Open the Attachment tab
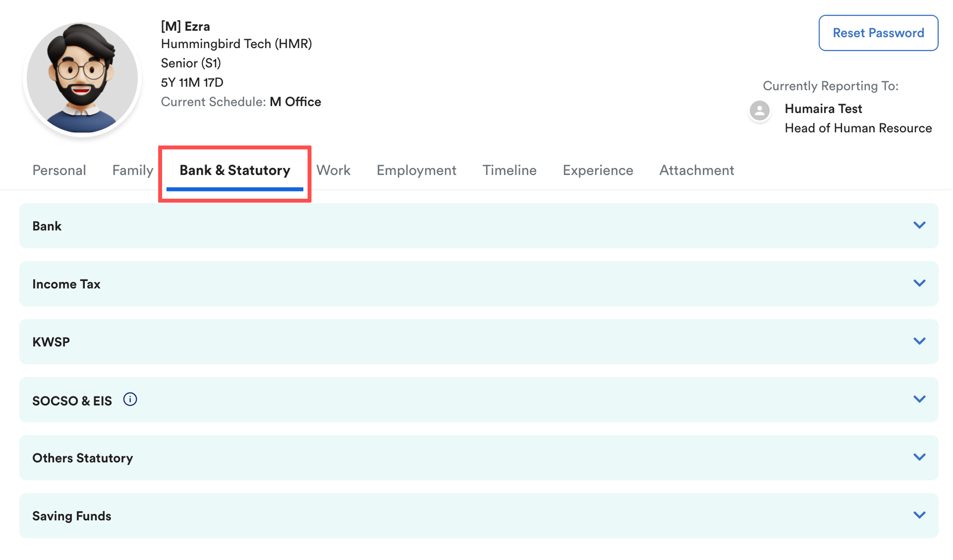The width and height of the screenshot is (953, 560). [696, 170]
